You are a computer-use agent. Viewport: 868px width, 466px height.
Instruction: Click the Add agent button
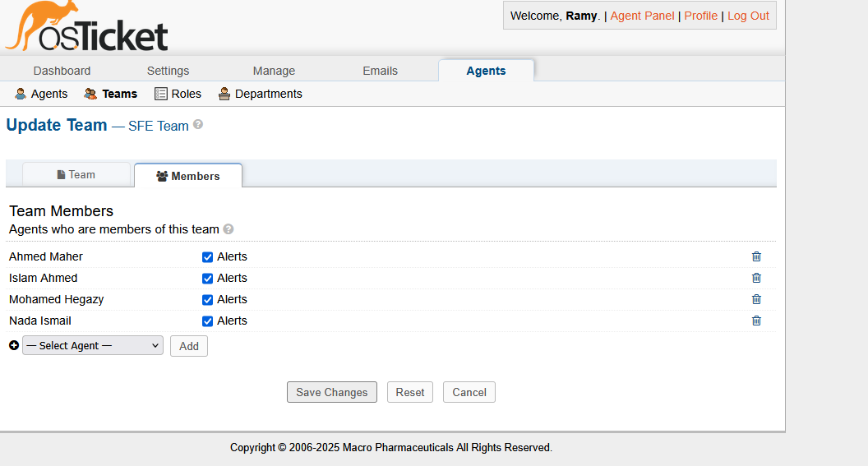pos(189,346)
